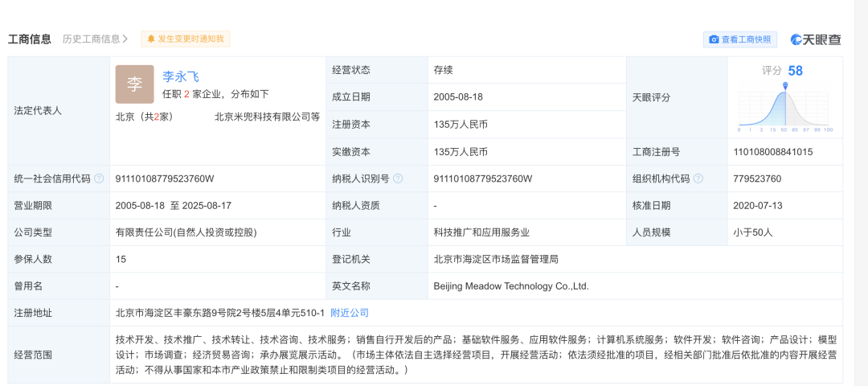The image size is (868, 386).
Task: Click the 李 avatar thumbnail
Action: click(134, 84)
